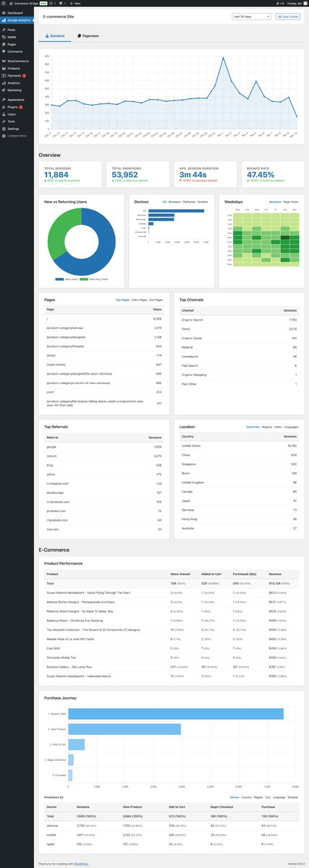Screen dimensions: 309x868
Task: Open Analytics in the admin sidebar
Action: pyautogui.click(x=17, y=83)
